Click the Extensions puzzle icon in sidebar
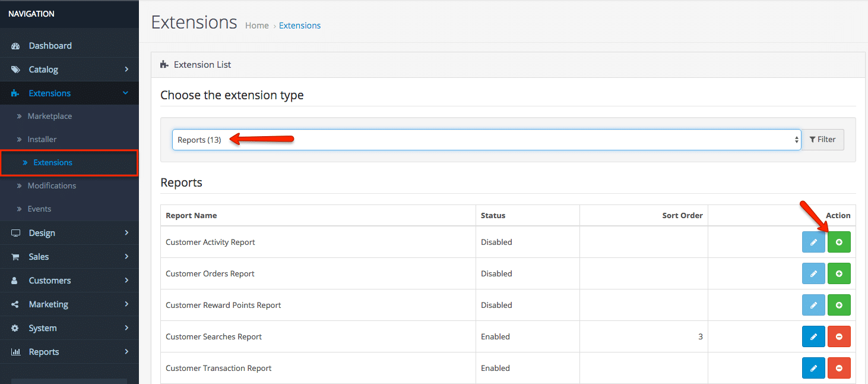 click(x=15, y=93)
